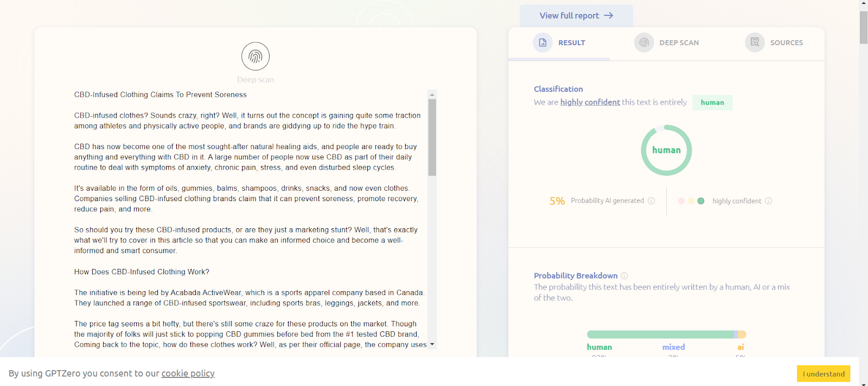Click the heading 'CBD-Infused Clothing Claims To Prevent Soreness'
The image size is (868, 386).
pos(161,94)
